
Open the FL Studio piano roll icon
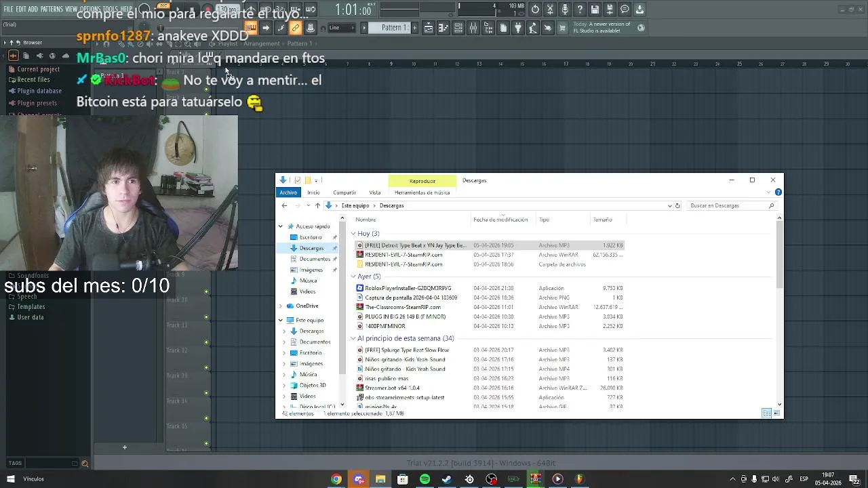pos(443,28)
